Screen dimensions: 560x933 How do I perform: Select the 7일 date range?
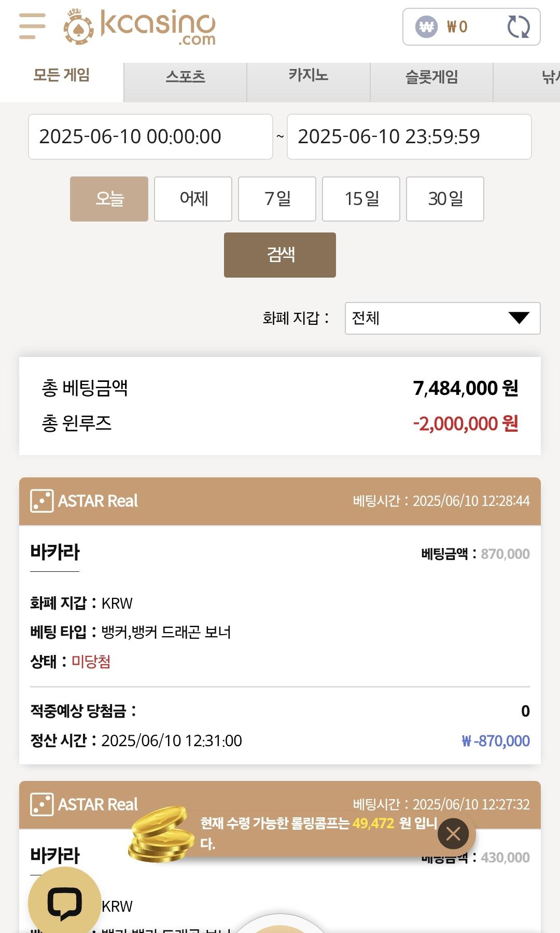pyautogui.click(x=277, y=199)
